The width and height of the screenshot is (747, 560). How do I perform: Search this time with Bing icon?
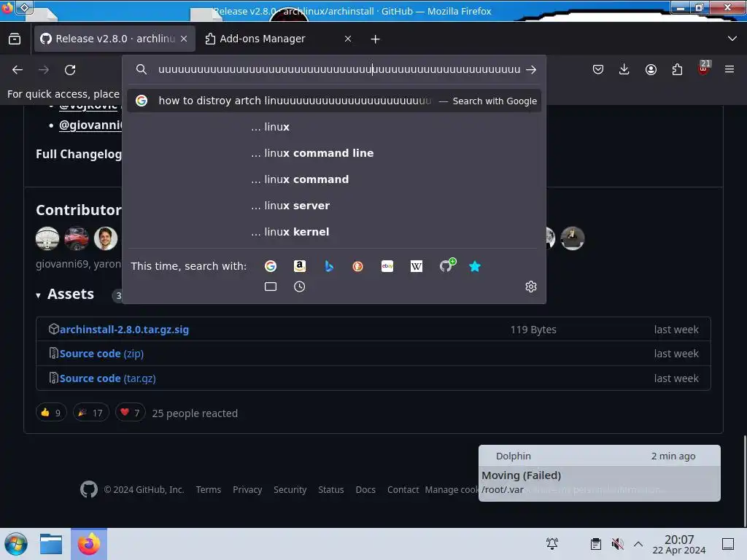[x=329, y=266]
